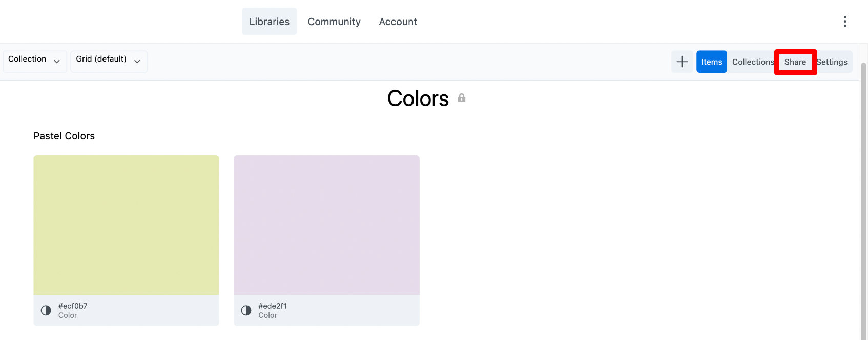The width and height of the screenshot is (868, 340).
Task: Click the contrast icon next to #ecf0b7
Action: point(46,310)
